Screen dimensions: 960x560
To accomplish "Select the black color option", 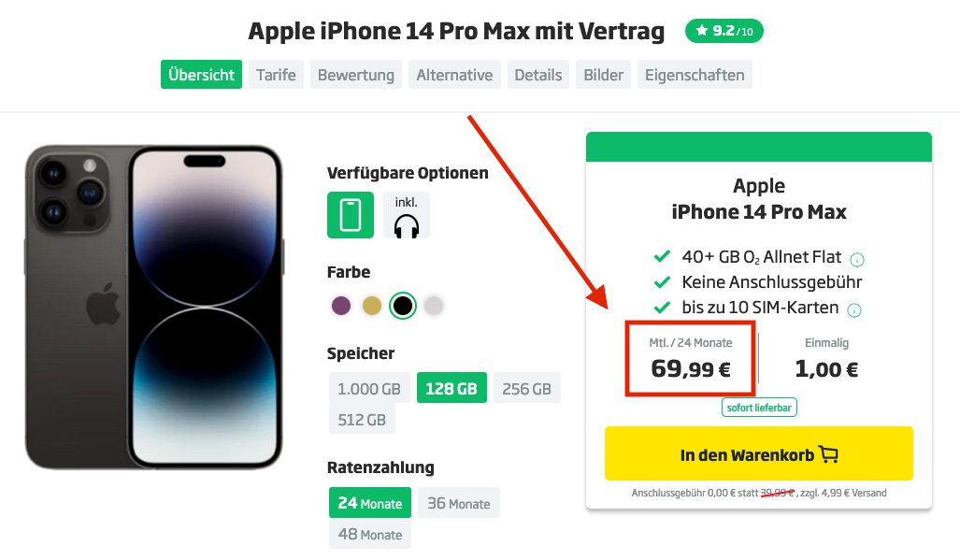I will [x=403, y=305].
